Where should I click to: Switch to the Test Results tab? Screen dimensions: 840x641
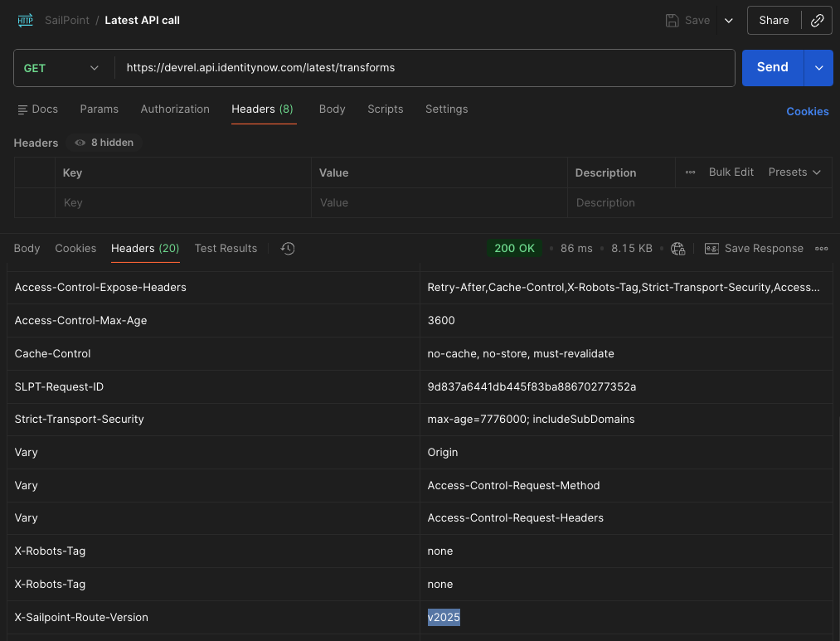point(226,249)
